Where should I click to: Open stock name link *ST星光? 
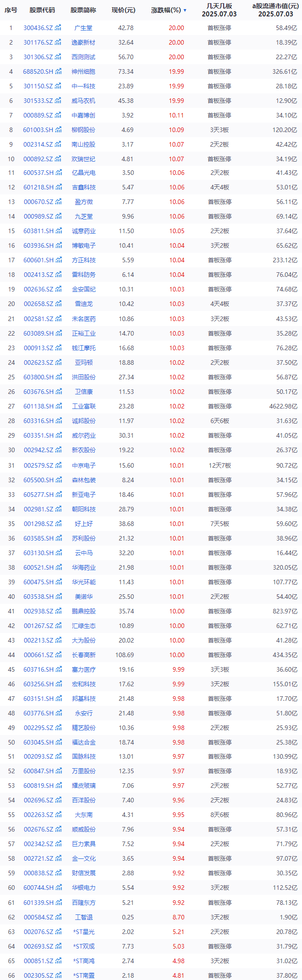[x=84, y=932]
